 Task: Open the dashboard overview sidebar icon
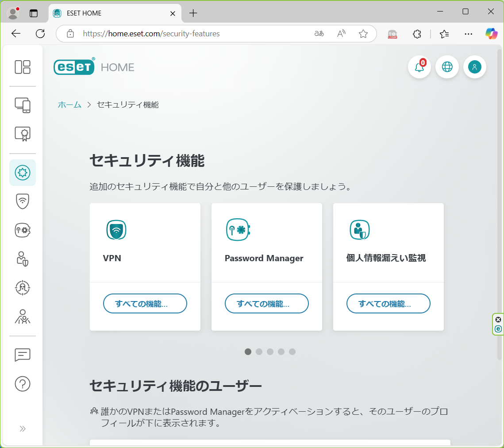[23, 67]
